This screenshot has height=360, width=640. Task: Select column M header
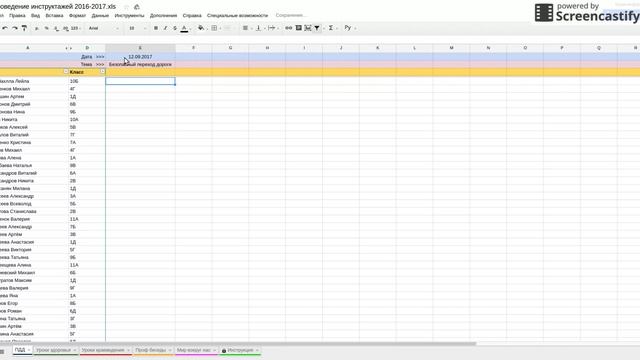pos(451,48)
